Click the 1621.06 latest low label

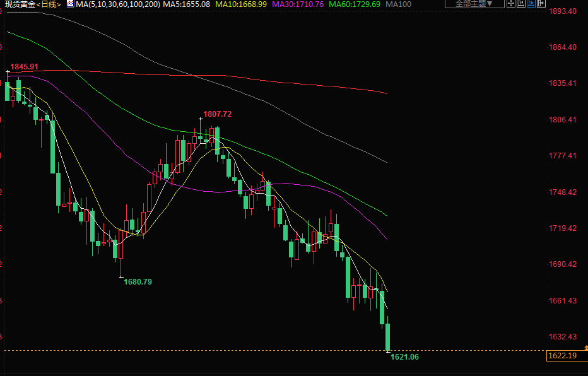(x=404, y=357)
